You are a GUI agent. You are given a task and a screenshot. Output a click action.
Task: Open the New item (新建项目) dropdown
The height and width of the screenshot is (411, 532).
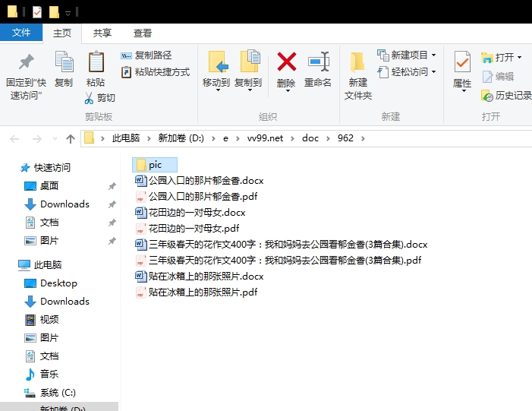pyautogui.click(x=407, y=55)
